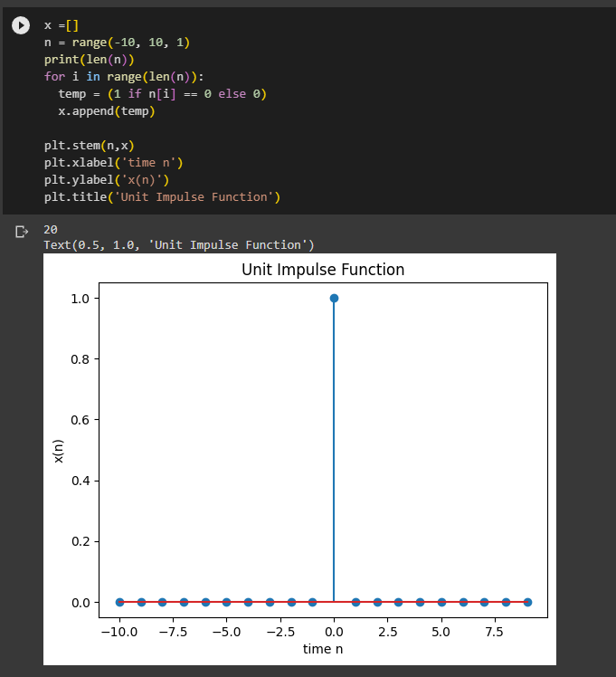Click the 'x =[]' code line
Viewport: 616px width, 677px height.
(x=62, y=25)
